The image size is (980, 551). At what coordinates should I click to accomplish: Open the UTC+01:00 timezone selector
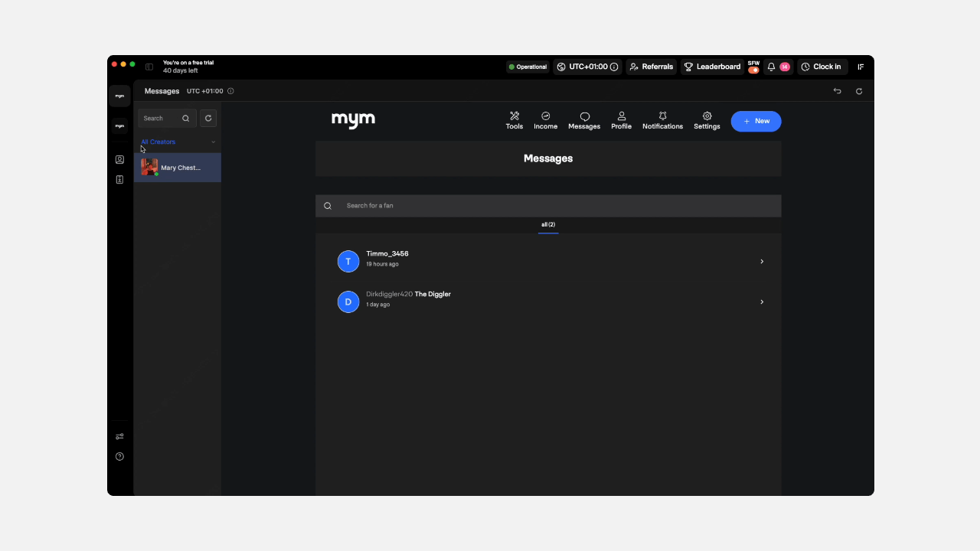pos(587,67)
